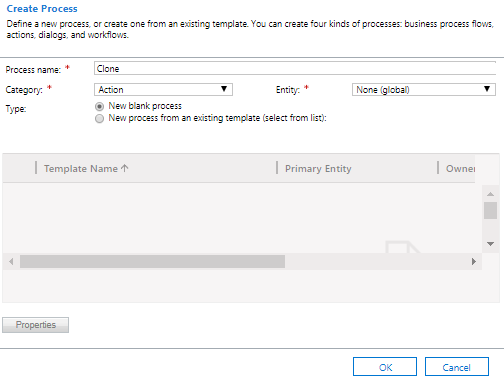This screenshot has height=377, width=504.
Task: Click the Create Process heading
Action: click(x=42, y=9)
